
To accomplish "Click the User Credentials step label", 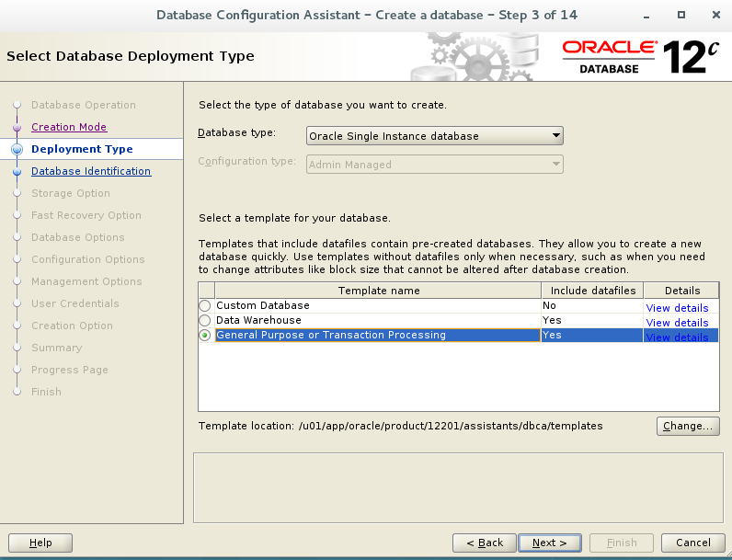I will coord(75,303).
